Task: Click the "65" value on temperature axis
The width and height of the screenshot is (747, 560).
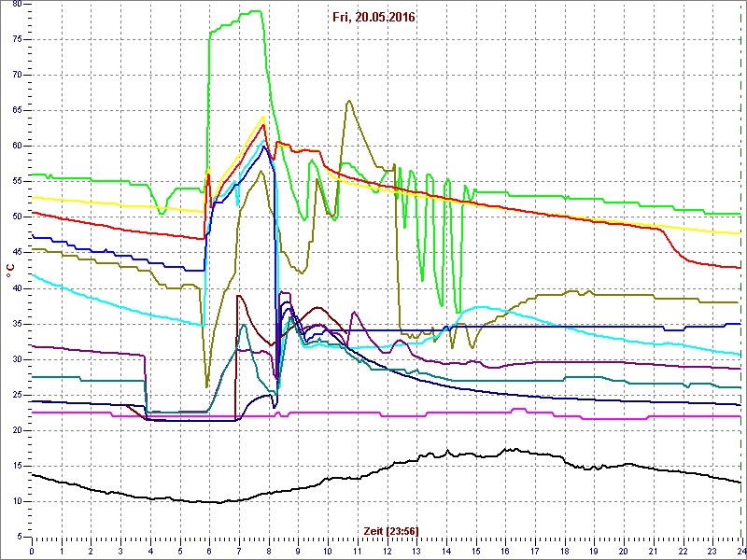Action: coord(16,110)
